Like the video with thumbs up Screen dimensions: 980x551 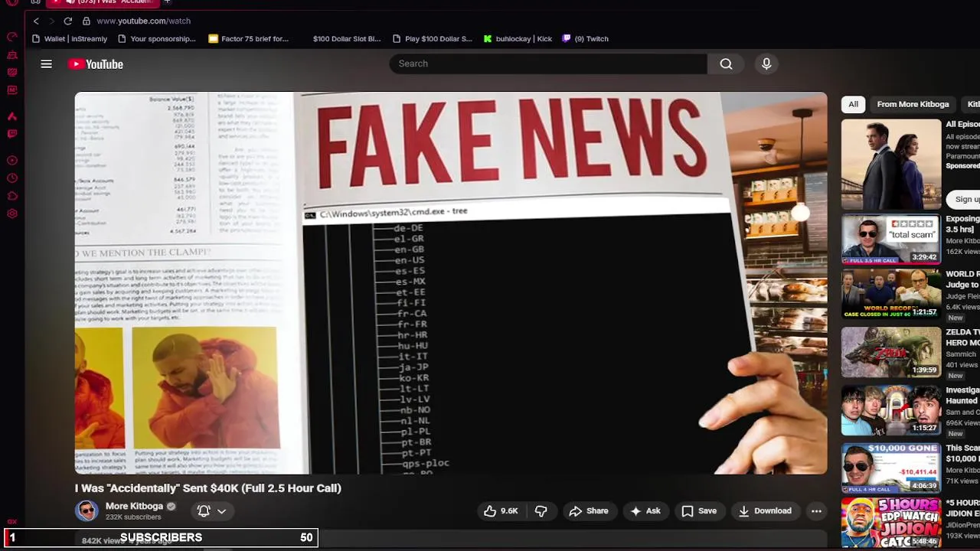tap(500, 511)
